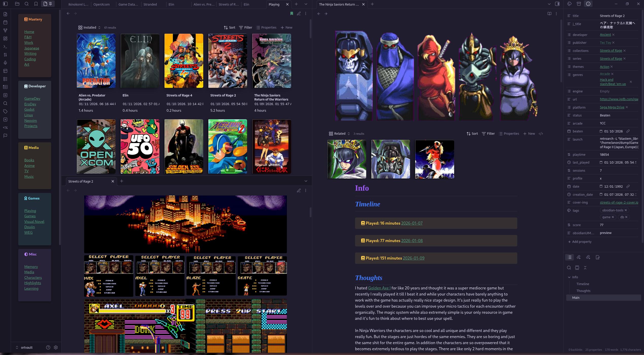Image resolution: width=644 pixels, height=355 pixels.
Task: Expand the Installed view dropdown
Action: (x=90, y=27)
